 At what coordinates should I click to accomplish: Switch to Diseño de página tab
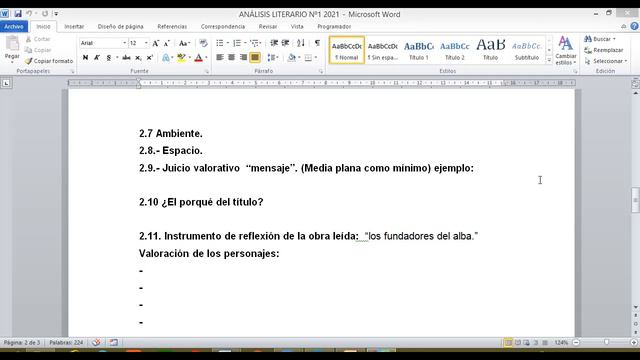[x=120, y=27]
